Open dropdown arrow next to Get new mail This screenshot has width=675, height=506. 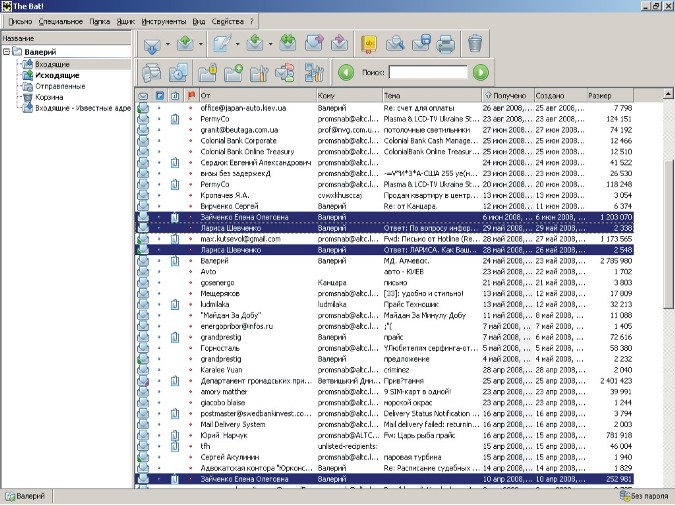(167, 44)
